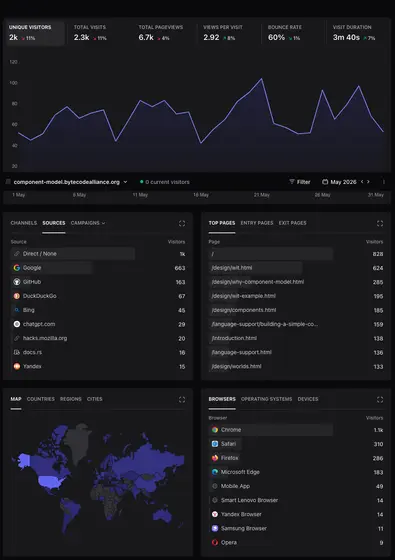Go to the previous month arrow

pyautogui.click(x=362, y=182)
